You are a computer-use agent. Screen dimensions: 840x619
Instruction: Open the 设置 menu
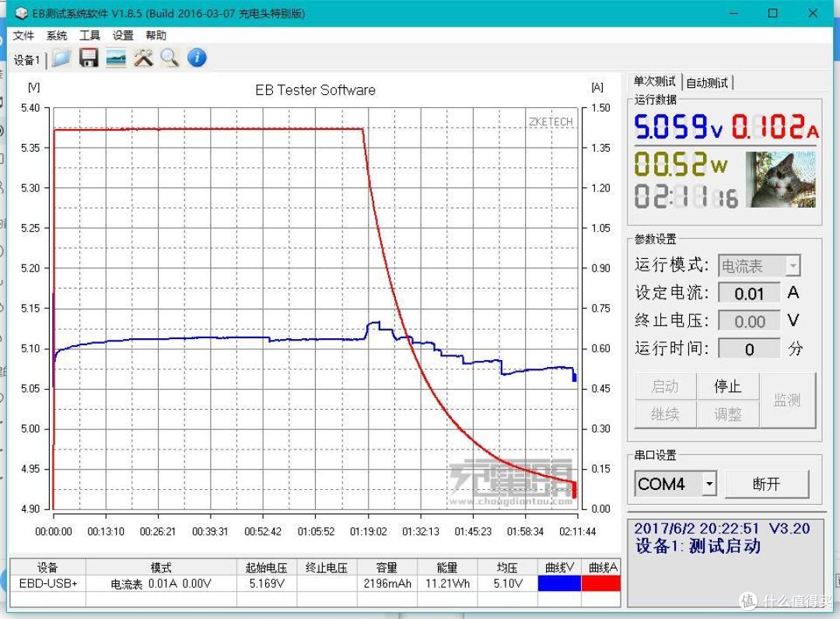121,35
